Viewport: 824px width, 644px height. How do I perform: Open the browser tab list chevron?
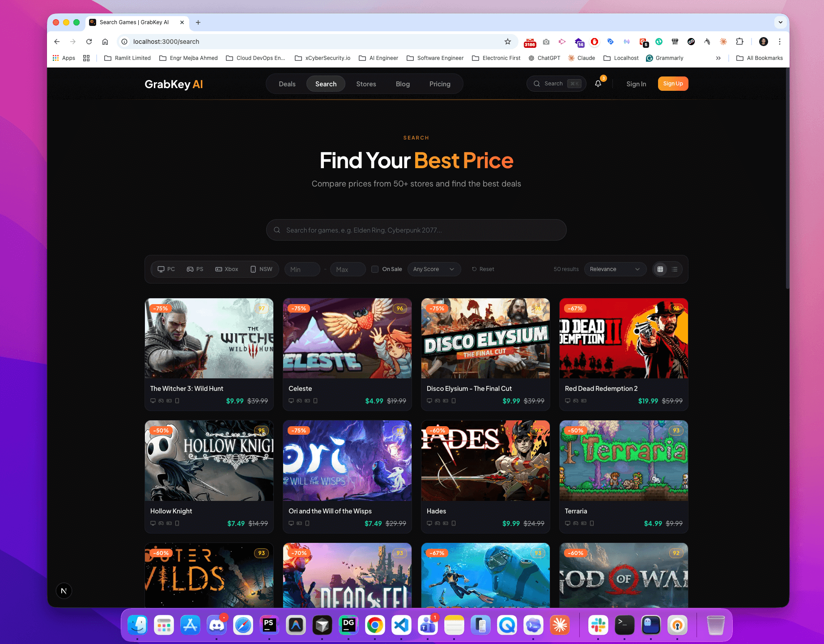780,22
